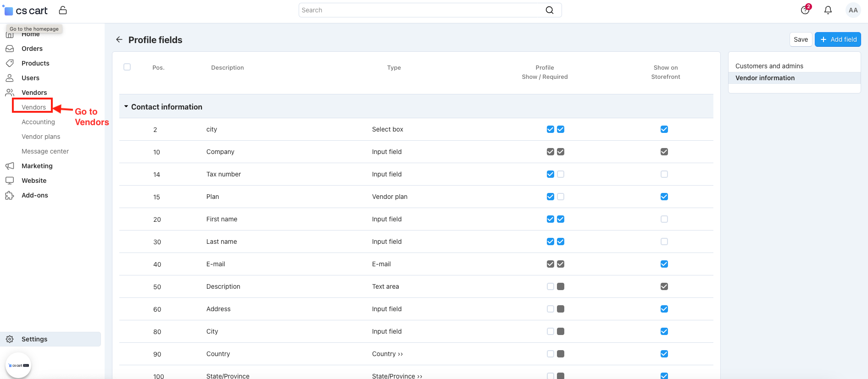Click the Settings gear icon

pyautogui.click(x=10, y=339)
